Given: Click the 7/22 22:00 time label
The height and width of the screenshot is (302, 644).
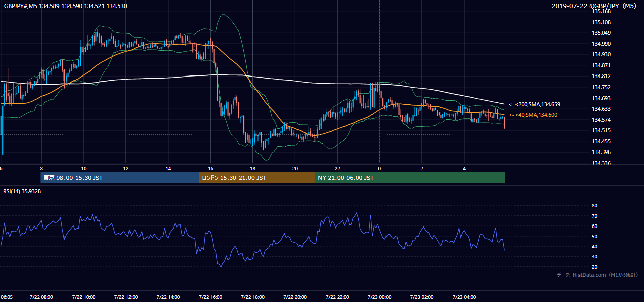Looking at the screenshot, I should click(x=337, y=297).
